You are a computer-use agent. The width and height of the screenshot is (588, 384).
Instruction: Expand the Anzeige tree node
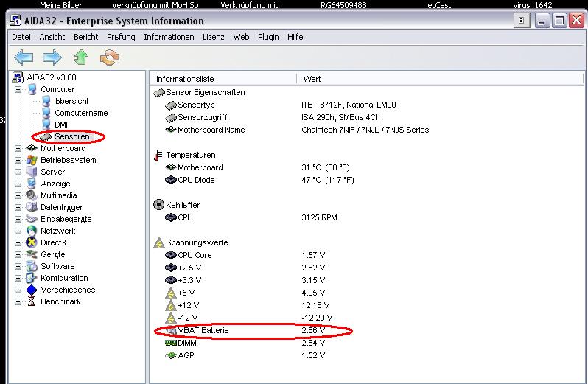pyautogui.click(x=18, y=184)
